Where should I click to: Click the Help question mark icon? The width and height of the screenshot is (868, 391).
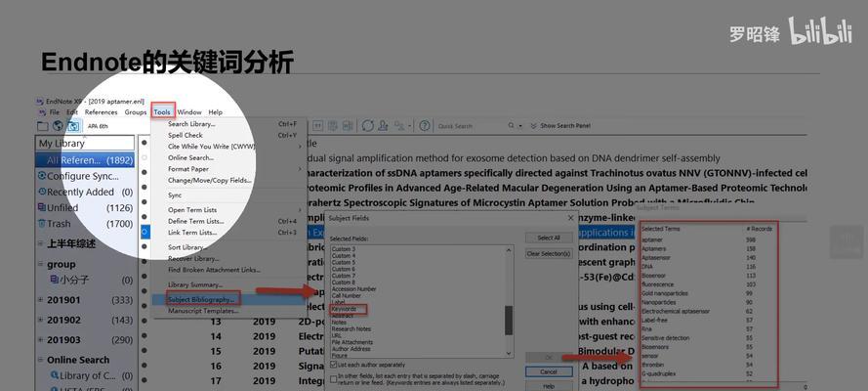pyautogui.click(x=425, y=126)
